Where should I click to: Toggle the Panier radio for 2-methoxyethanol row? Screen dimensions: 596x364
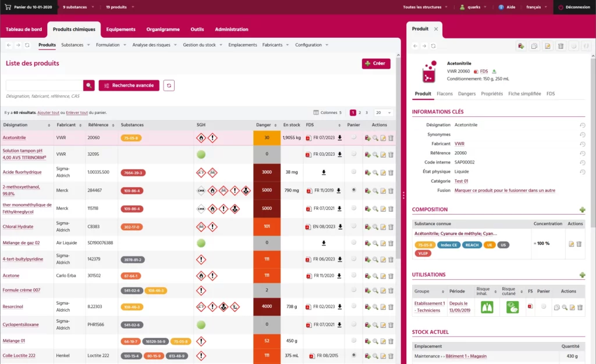click(x=354, y=190)
